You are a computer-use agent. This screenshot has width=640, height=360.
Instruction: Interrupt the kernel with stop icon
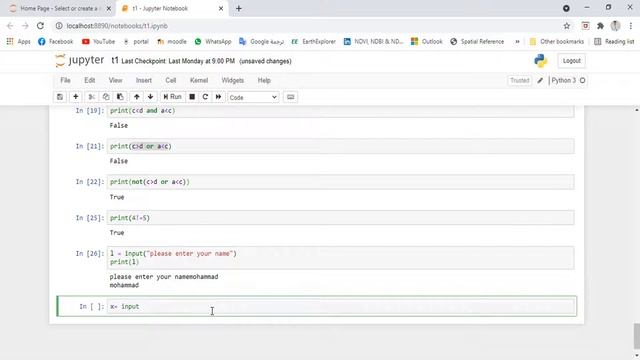[192, 97]
